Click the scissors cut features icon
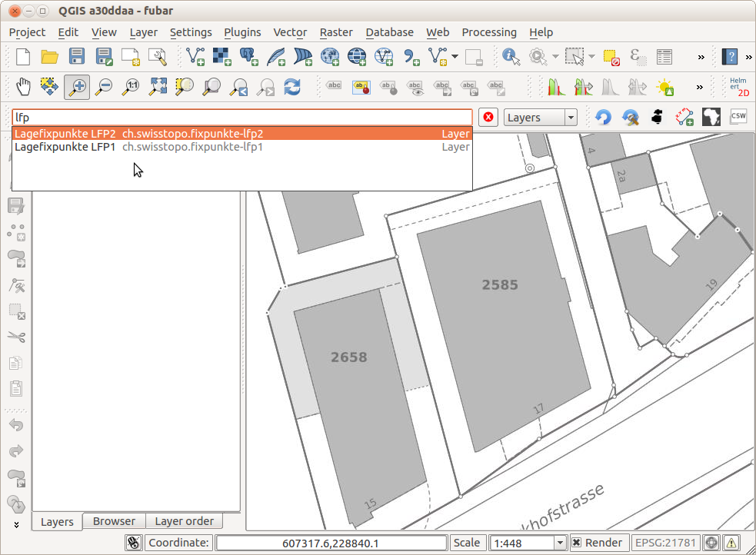The width and height of the screenshot is (756, 555). pos(16,337)
